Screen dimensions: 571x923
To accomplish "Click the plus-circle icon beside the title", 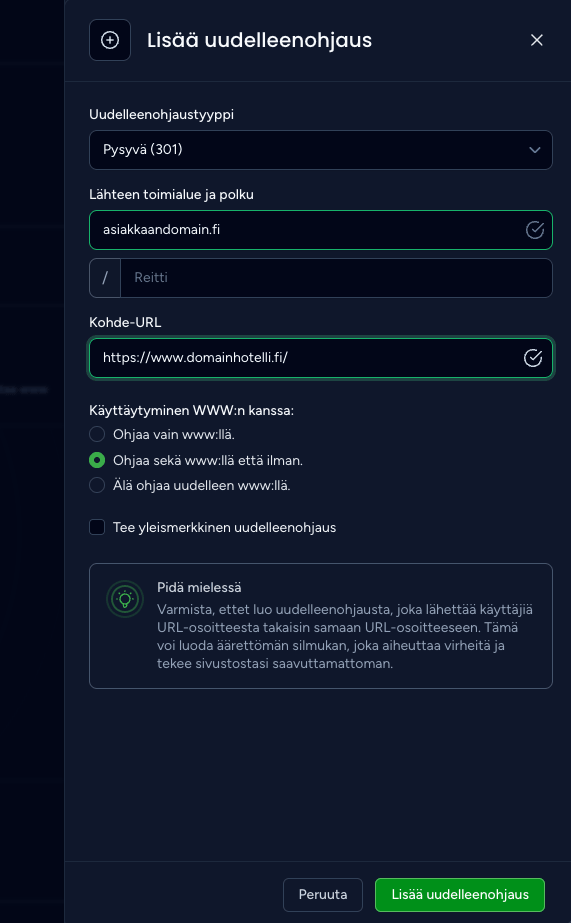I will click(110, 40).
